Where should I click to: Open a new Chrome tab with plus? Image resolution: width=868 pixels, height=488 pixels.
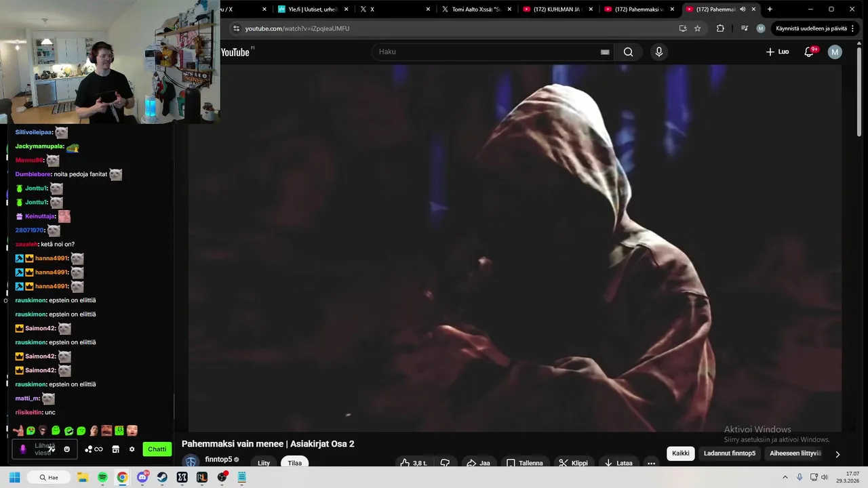coord(770,9)
